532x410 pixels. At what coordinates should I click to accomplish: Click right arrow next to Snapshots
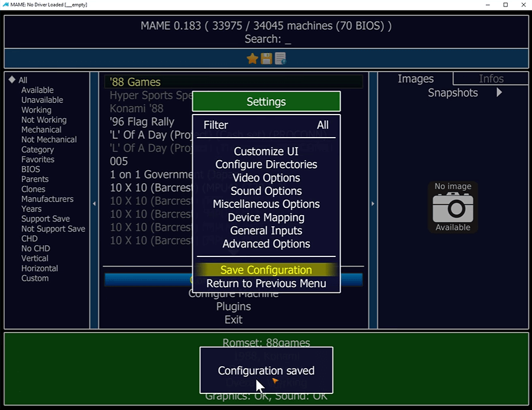[x=499, y=92]
